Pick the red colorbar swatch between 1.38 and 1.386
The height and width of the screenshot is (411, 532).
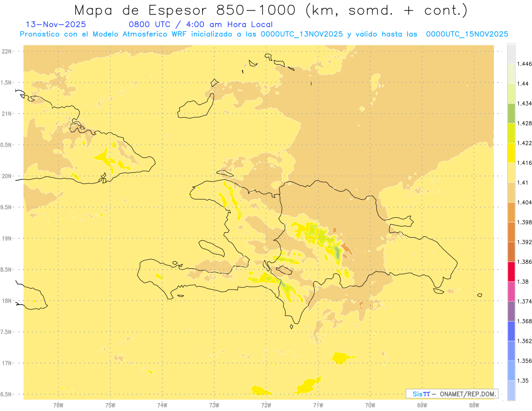point(511,272)
